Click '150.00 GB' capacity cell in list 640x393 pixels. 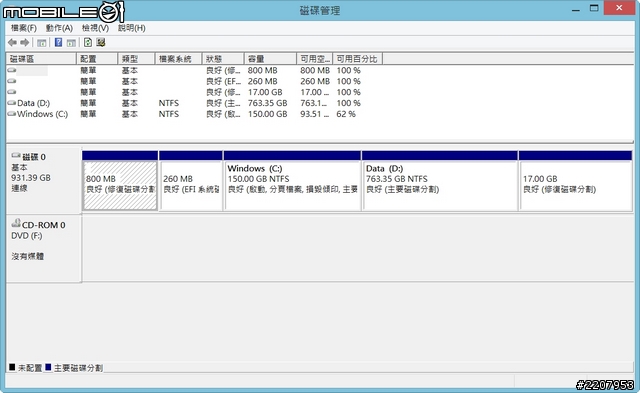267,114
